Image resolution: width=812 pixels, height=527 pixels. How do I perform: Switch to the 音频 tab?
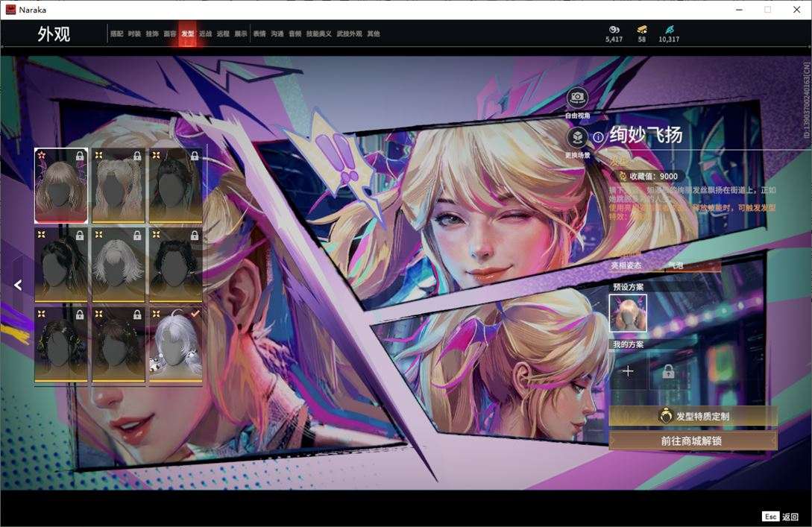coord(295,34)
